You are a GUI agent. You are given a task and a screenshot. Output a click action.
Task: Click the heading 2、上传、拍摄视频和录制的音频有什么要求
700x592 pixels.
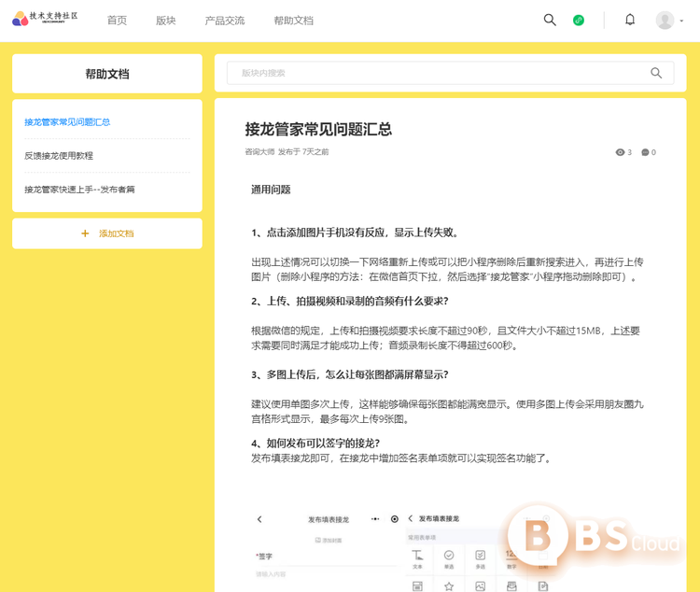pyautogui.click(x=350, y=302)
